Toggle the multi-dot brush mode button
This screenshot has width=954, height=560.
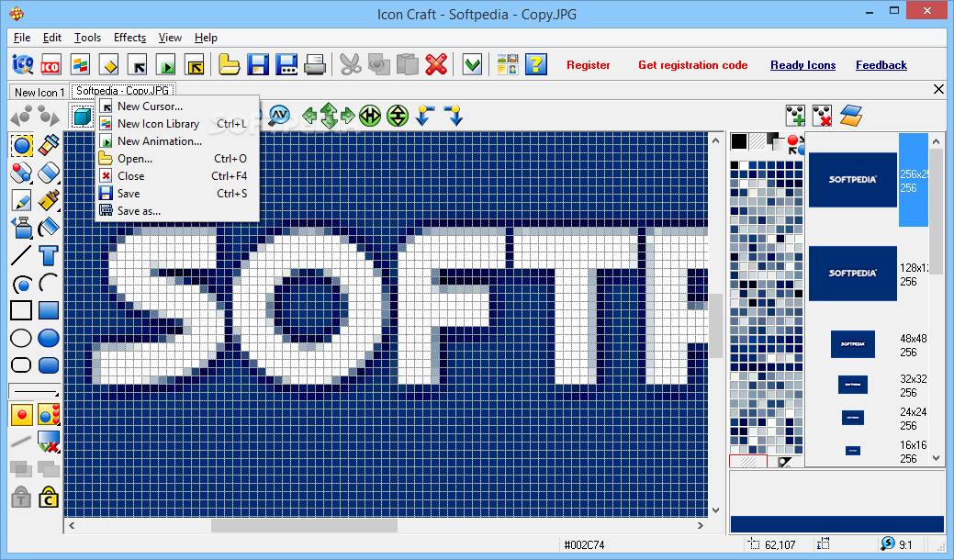(x=49, y=415)
